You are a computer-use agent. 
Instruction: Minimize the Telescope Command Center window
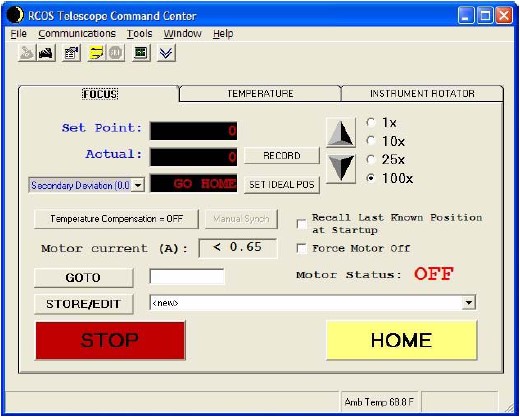pos(466,15)
